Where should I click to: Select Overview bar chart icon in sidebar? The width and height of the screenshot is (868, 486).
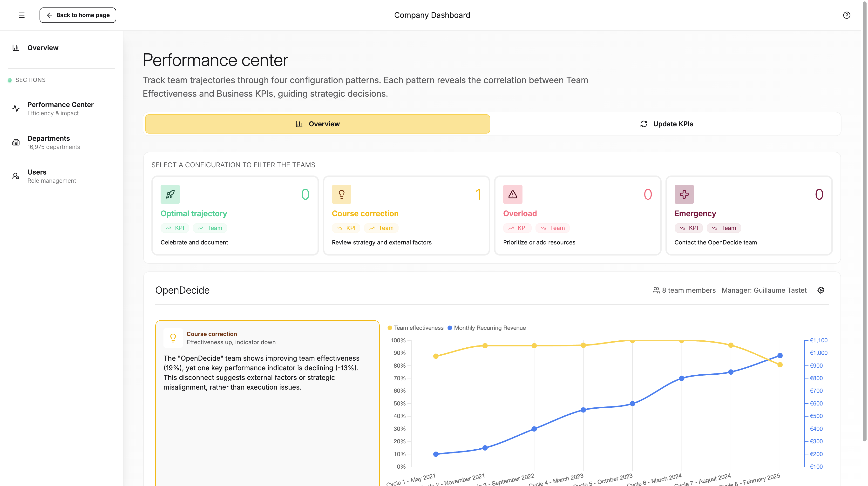pyautogui.click(x=16, y=48)
